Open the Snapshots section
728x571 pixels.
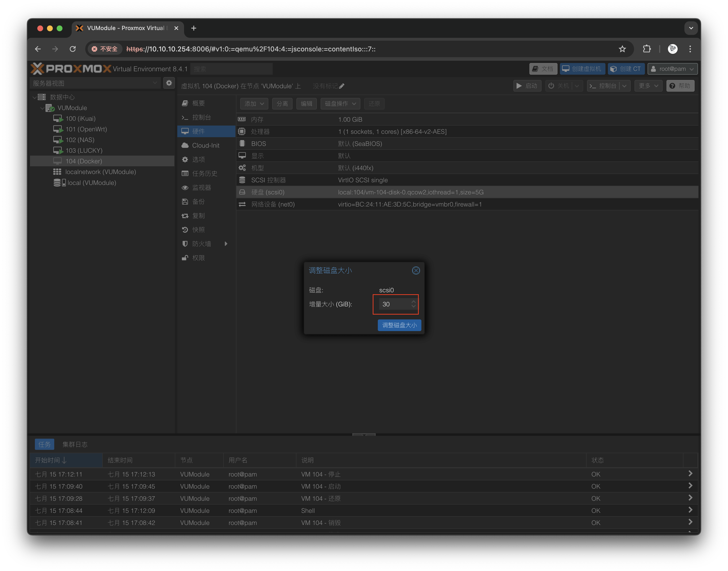click(x=198, y=230)
